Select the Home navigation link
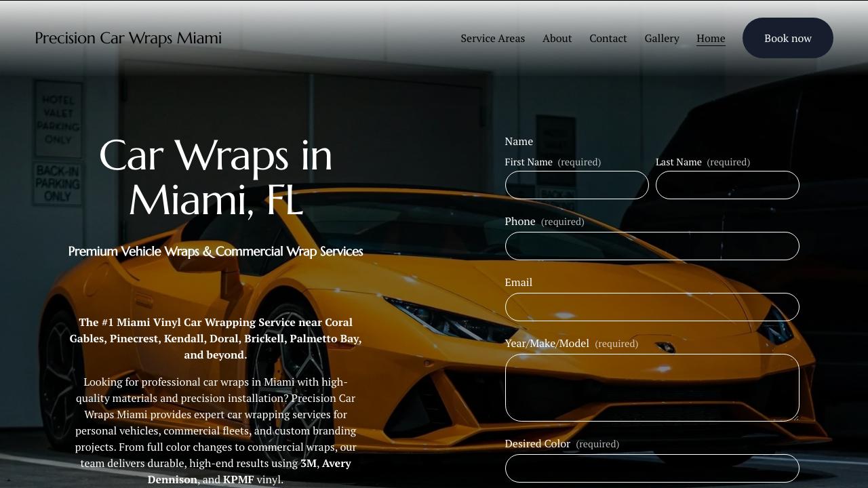Image resolution: width=868 pixels, height=488 pixels. pyautogui.click(x=711, y=38)
